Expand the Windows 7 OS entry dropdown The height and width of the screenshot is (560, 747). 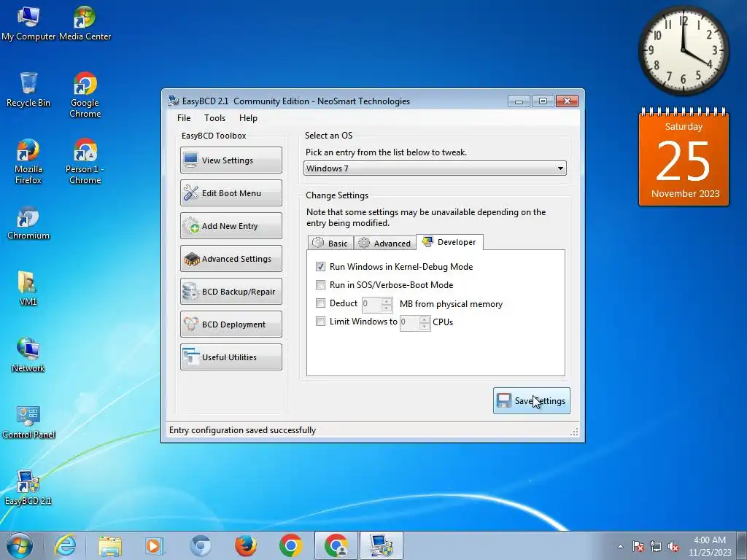pyautogui.click(x=560, y=168)
